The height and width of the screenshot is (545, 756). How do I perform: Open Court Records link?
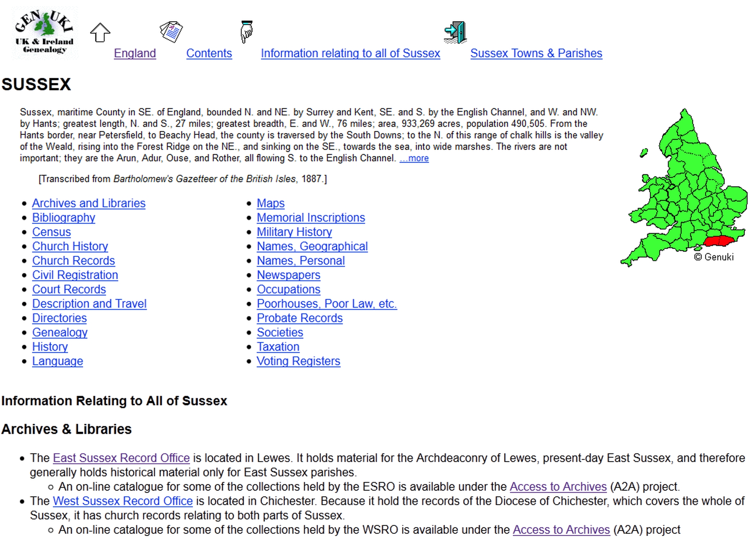click(x=69, y=289)
